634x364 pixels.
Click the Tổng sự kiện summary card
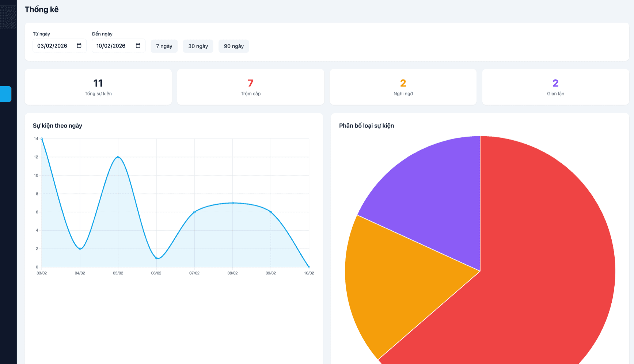(98, 87)
